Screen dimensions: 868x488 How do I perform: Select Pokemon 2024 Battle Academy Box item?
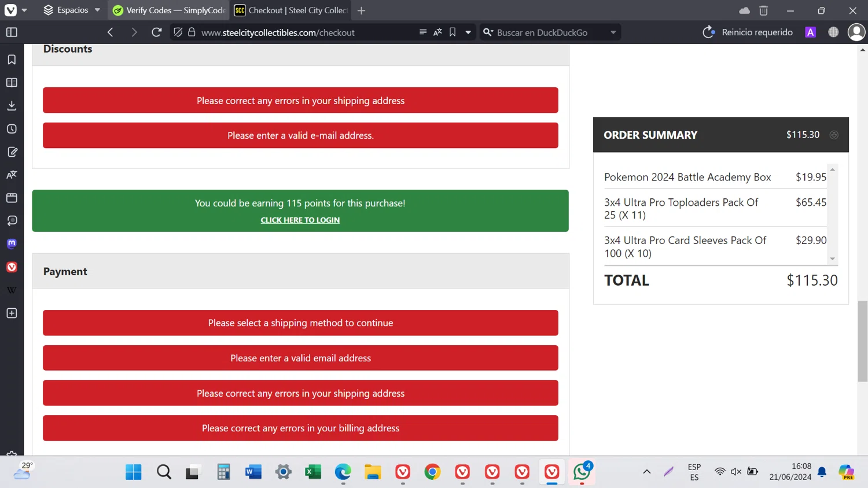(687, 178)
